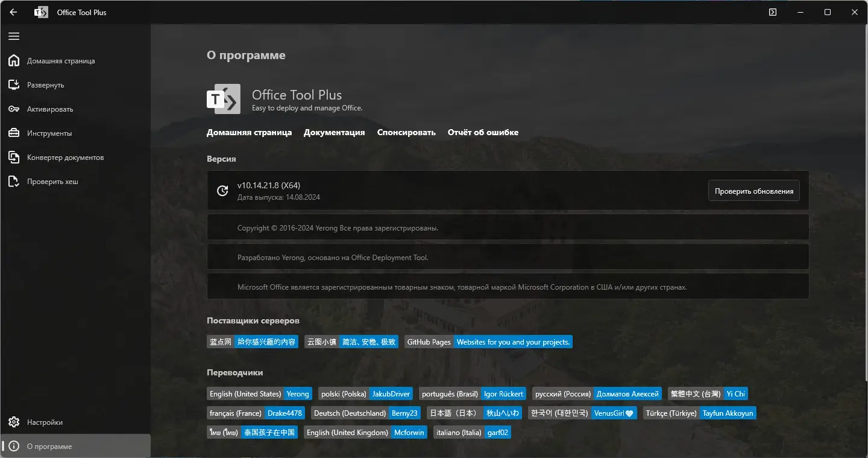
Task: Click the info icon for О программе
Action: pos(14,446)
